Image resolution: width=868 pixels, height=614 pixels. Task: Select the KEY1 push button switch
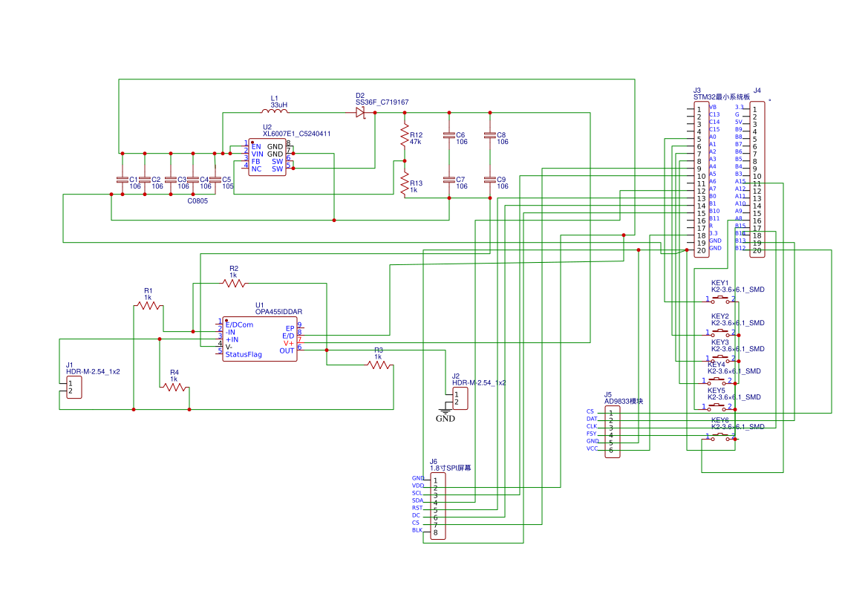coord(720,299)
